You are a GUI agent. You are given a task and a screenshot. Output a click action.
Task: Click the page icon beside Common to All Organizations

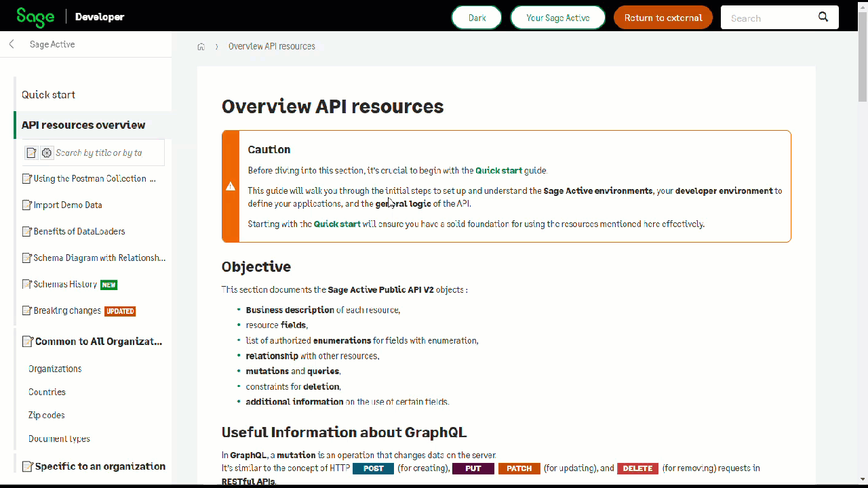click(27, 342)
